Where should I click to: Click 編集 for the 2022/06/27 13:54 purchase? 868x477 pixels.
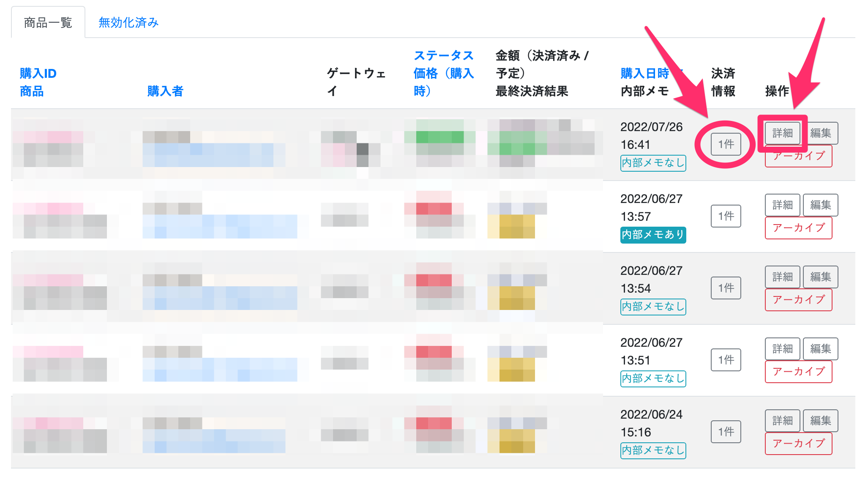820,277
